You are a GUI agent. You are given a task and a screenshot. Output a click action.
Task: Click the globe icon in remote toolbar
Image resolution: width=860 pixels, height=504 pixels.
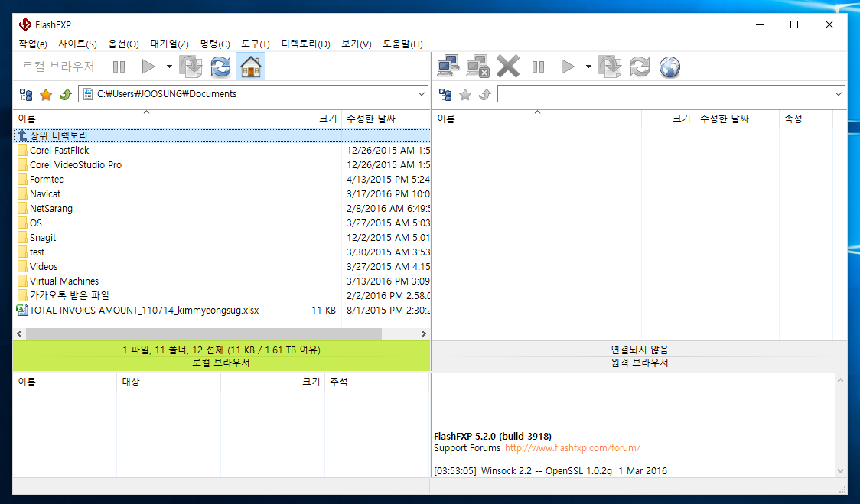(x=669, y=67)
